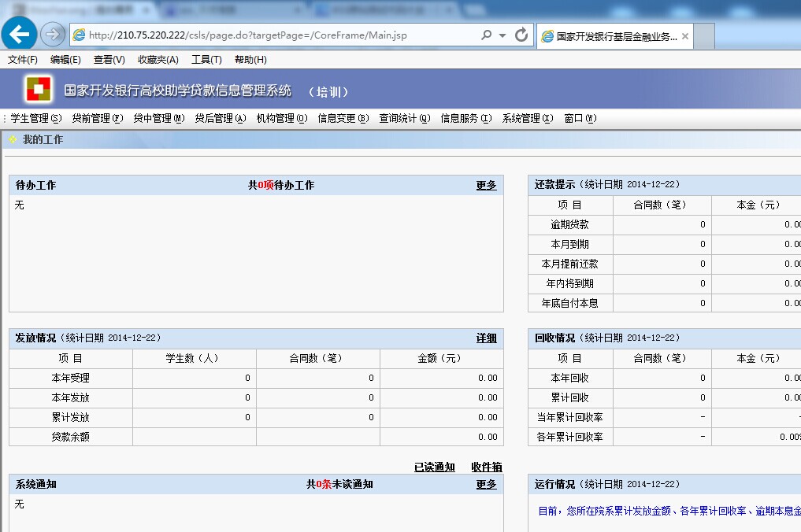Image resolution: width=801 pixels, height=532 pixels.
Task: Click 共0条未读通知 text
Action: (x=339, y=484)
